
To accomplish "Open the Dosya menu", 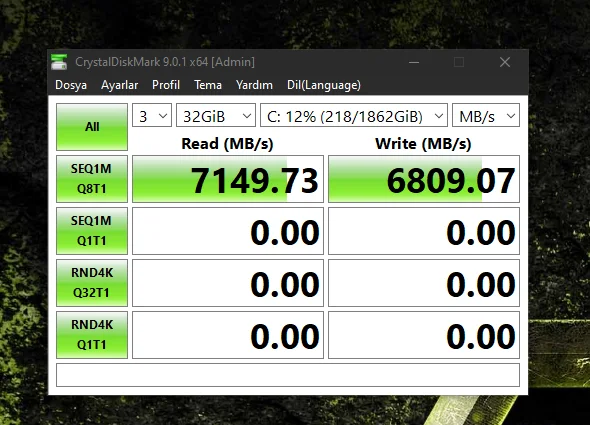I will tap(71, 85).
